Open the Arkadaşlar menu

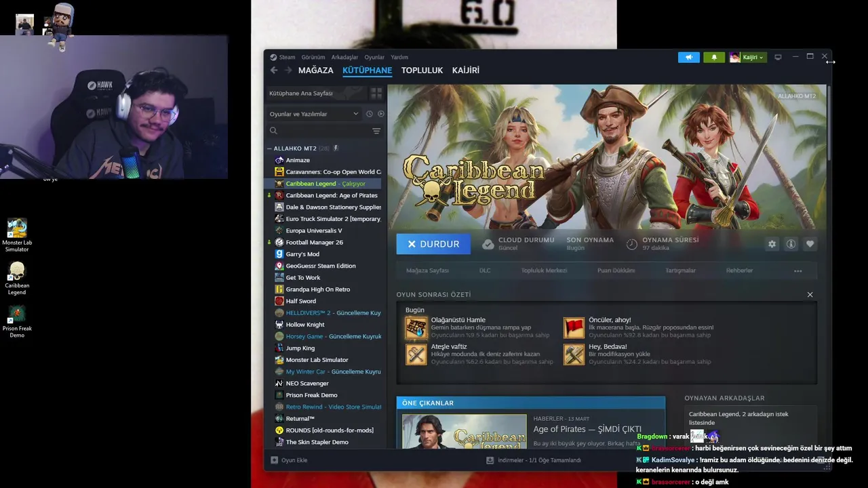pos(344,57)
